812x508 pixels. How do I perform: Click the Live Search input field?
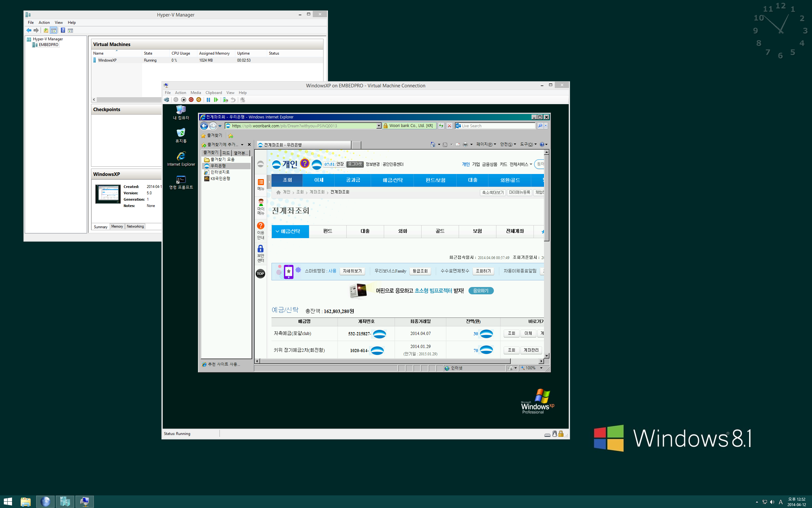495,126
